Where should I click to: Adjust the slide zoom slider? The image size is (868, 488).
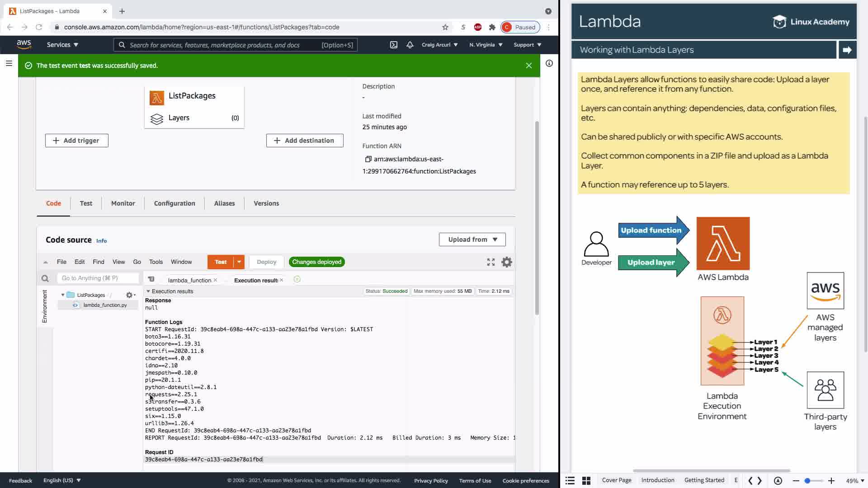pos(807,481)
